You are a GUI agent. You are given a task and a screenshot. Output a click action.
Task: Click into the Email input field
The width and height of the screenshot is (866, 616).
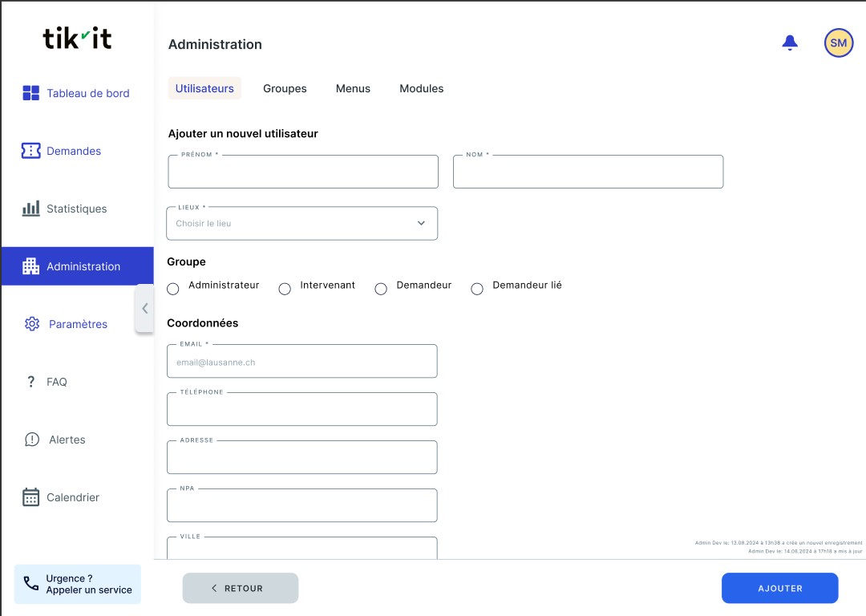coord(302,363)
